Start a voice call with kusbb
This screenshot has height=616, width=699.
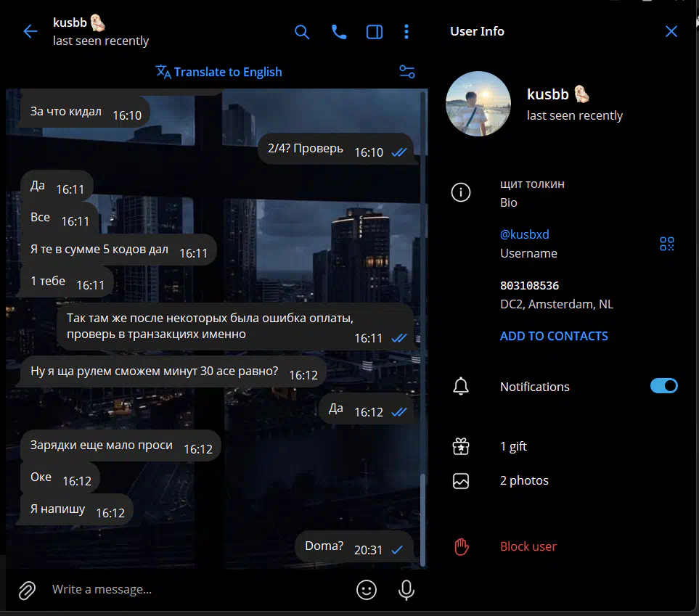pyautogui.click(x=339, y=32)
